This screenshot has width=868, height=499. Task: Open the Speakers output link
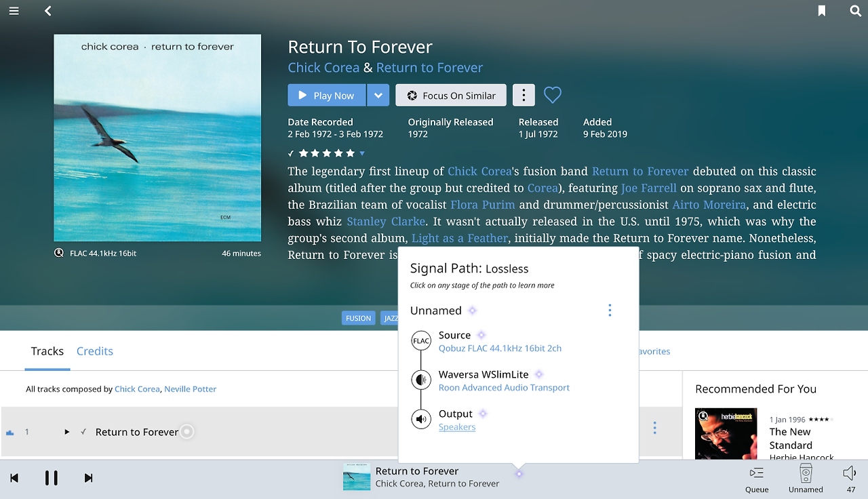(457, 427)
